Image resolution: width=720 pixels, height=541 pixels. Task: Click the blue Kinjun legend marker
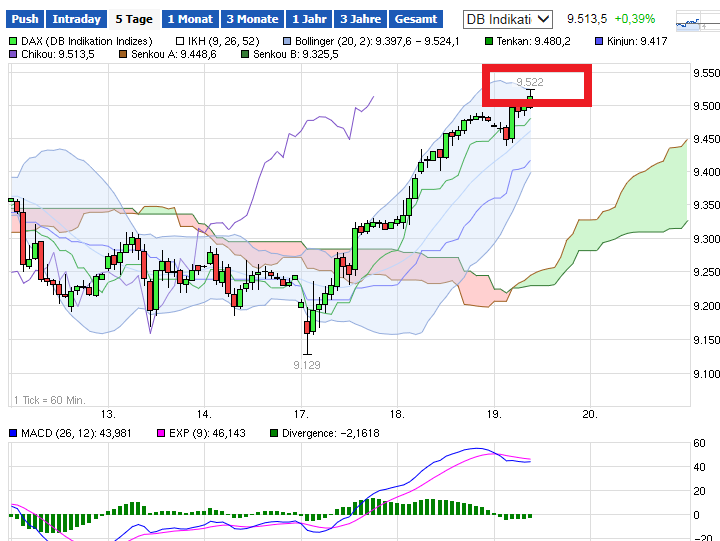tap(599, 41)
